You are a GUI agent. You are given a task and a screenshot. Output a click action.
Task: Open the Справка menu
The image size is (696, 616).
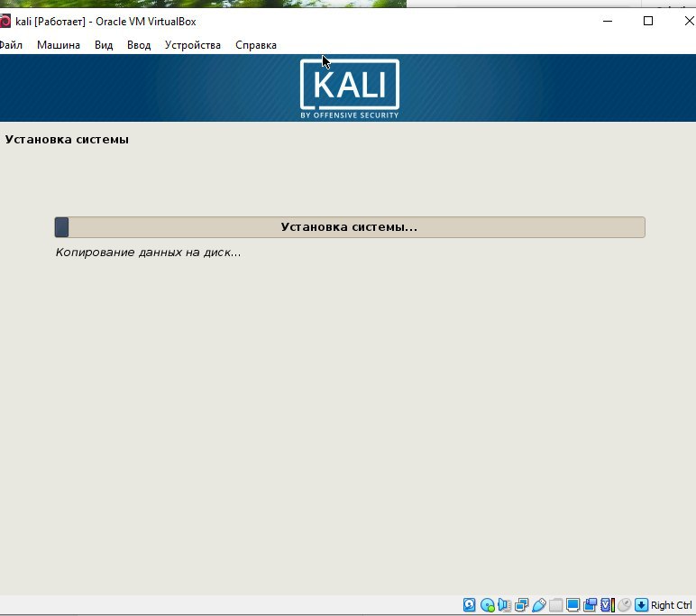click(256, 45)
